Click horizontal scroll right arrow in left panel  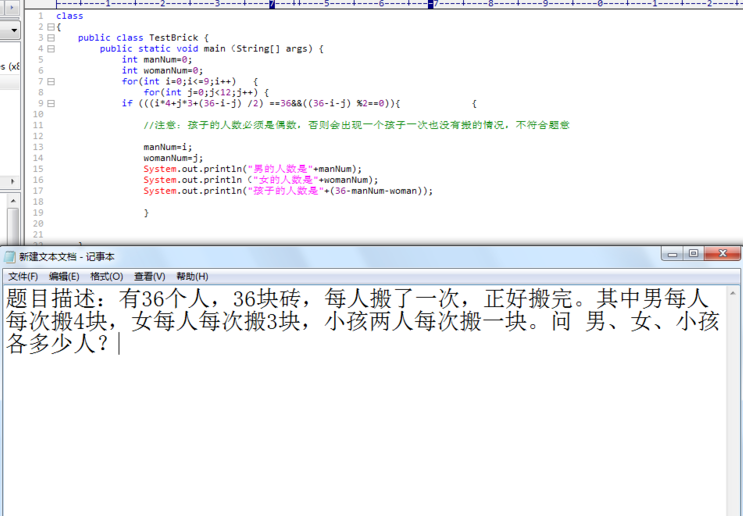click(12, 181)
